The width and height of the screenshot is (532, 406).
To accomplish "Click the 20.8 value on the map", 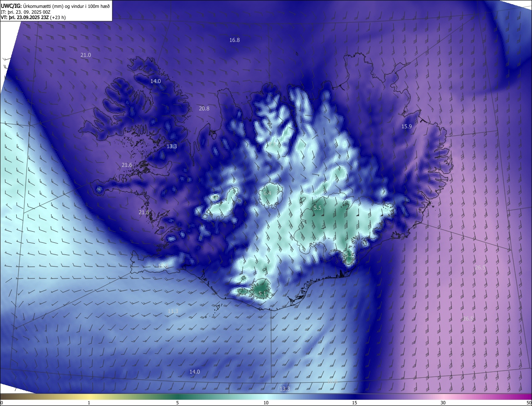I will 204,109.
